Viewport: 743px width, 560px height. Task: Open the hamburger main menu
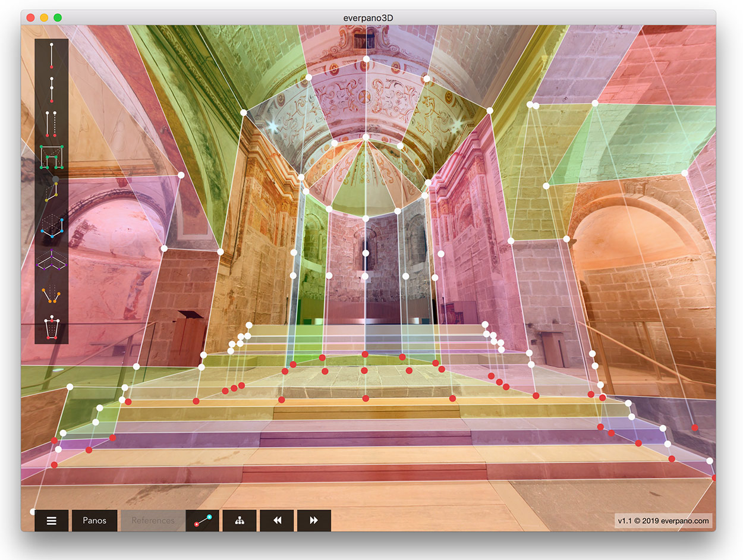point(52,521)
